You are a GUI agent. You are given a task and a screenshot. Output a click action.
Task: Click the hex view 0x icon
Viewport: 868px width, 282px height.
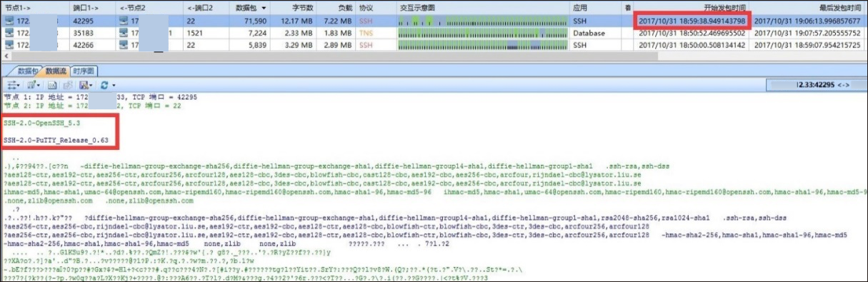point(52,85)
